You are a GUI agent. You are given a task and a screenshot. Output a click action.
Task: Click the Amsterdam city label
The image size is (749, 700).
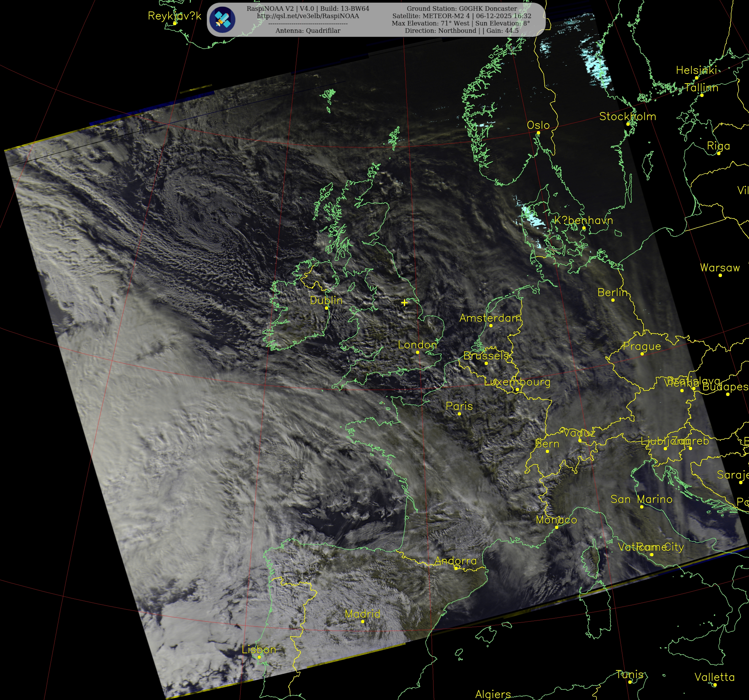490,318
